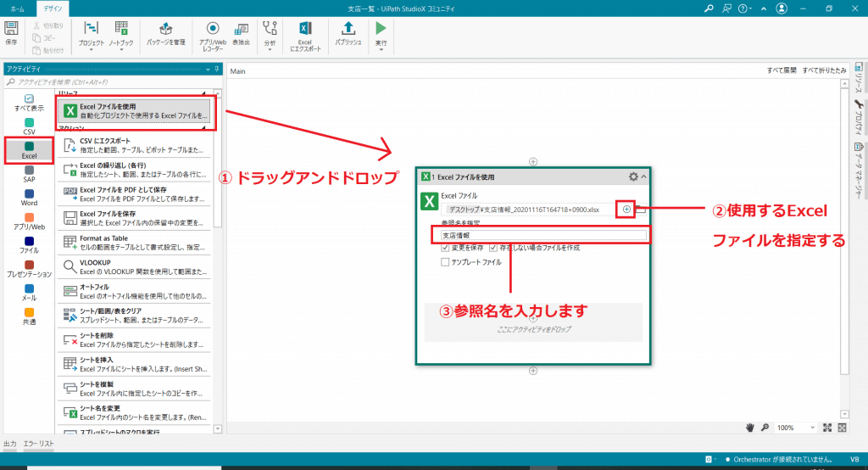
Task: Toggle the 変更を保存 checkbox
Action: (446, 248)
